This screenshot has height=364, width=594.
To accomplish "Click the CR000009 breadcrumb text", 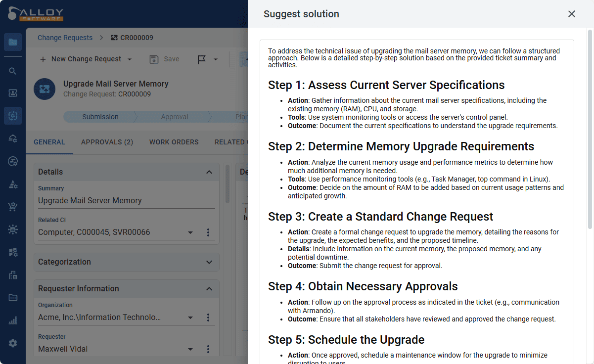I will [137, 38].
